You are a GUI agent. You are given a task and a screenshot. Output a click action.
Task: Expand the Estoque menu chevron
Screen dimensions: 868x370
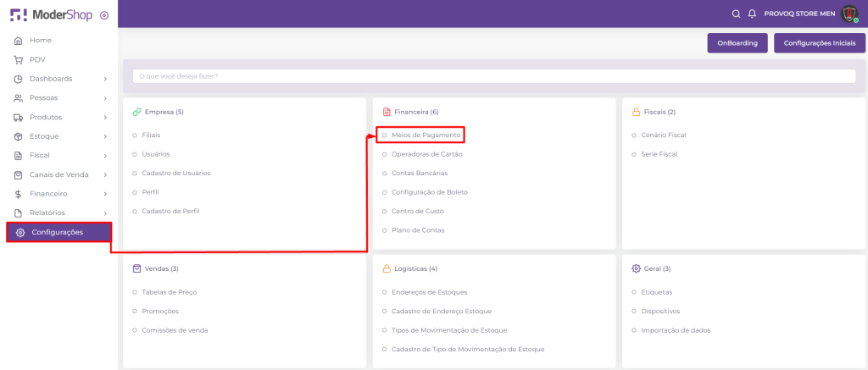point(105,136)
